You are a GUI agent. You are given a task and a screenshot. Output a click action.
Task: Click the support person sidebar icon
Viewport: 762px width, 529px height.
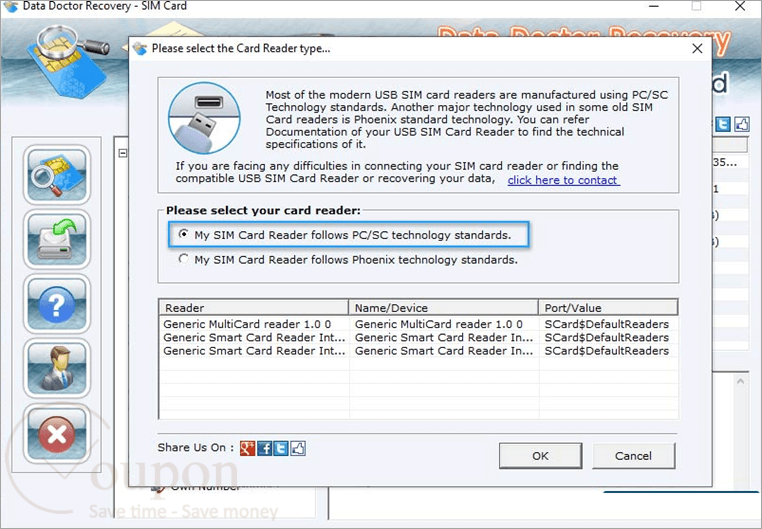(57, 368)
